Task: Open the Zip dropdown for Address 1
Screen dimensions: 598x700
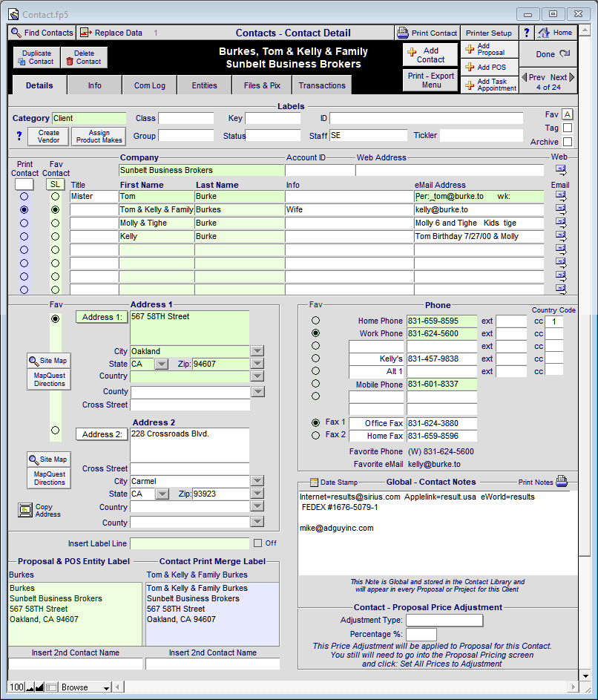Action: pos(257,364)
